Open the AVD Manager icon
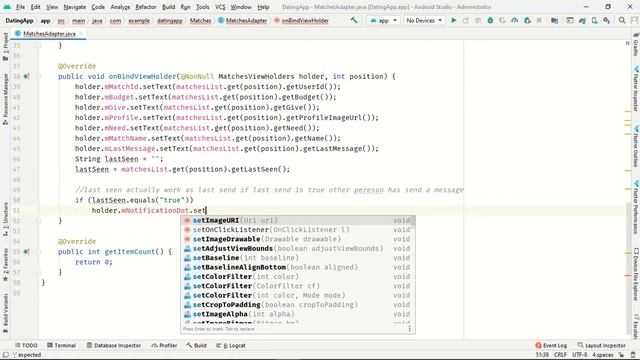This screenshot has height=360, width=640. click(x=595, y=20)
